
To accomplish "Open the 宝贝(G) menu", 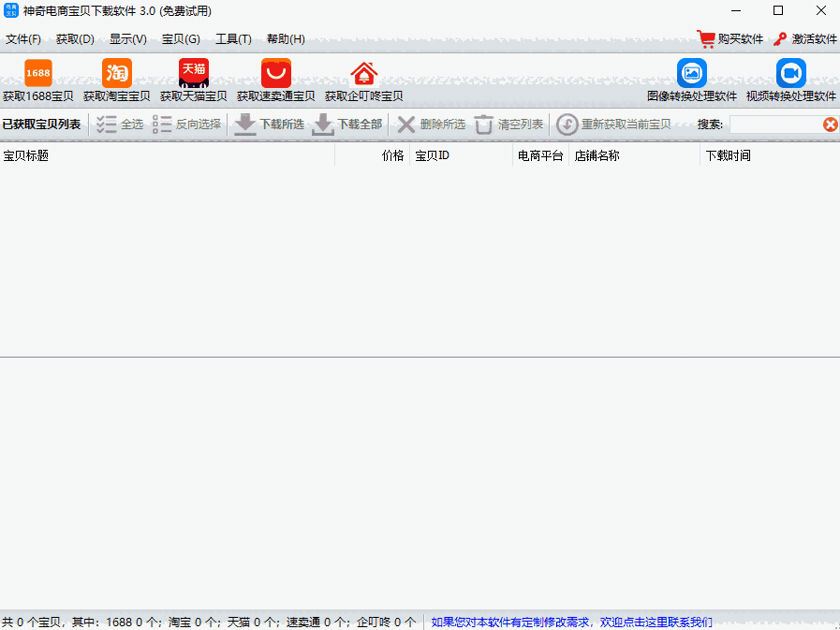I will click(181, 39).
